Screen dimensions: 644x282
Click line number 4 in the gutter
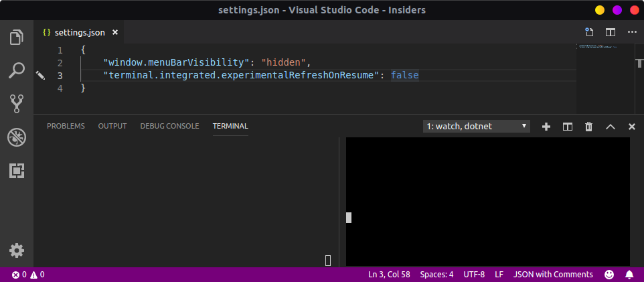60,88
